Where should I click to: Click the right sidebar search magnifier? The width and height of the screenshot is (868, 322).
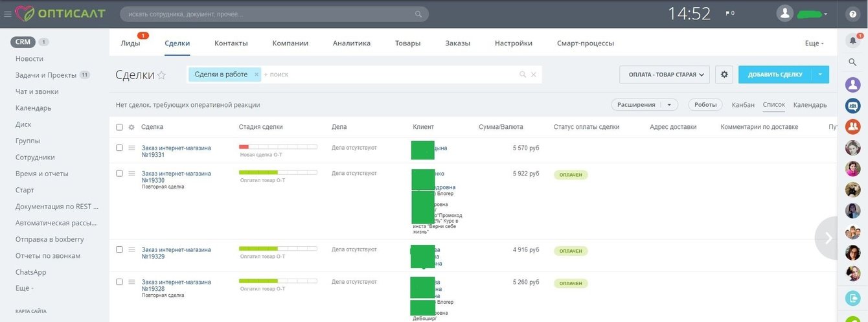click(x=852, y=62)
